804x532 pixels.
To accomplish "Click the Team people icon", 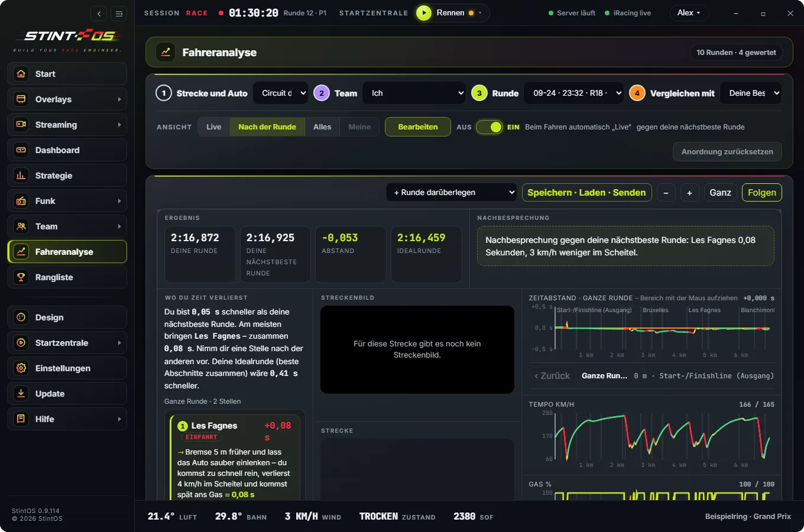I will pyautogui.click(x=21, y=226).
